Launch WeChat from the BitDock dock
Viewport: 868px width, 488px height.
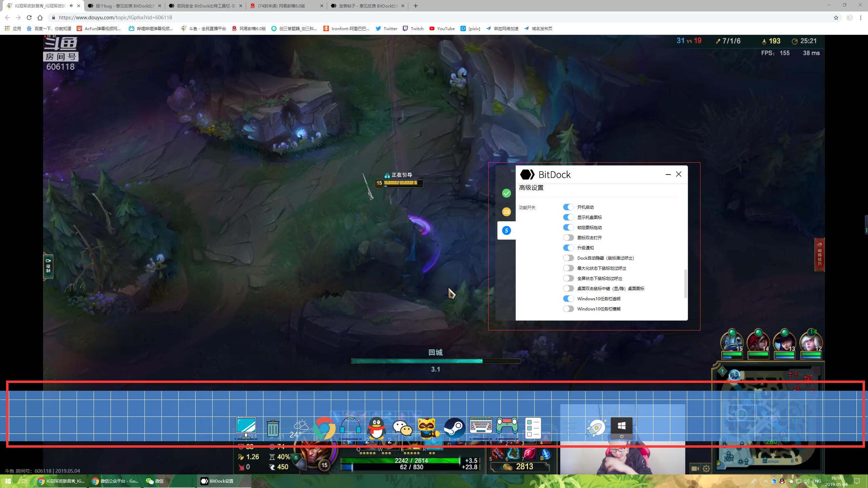point(402,429)
